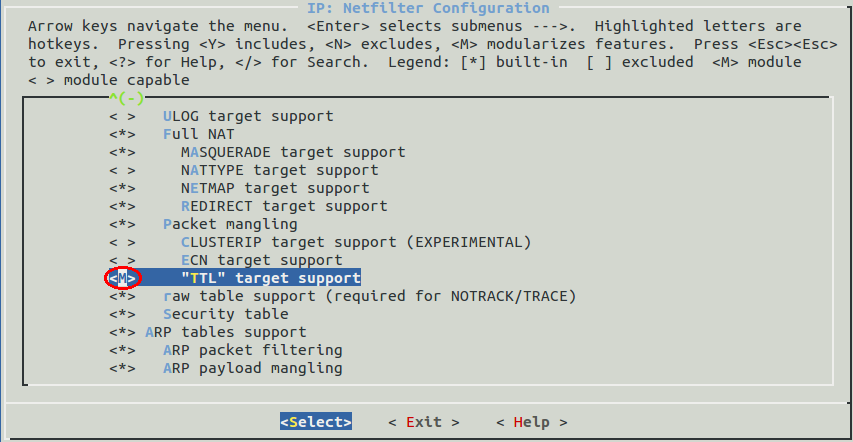Select the ARP payload mangling entry

(x=252, y=368)
